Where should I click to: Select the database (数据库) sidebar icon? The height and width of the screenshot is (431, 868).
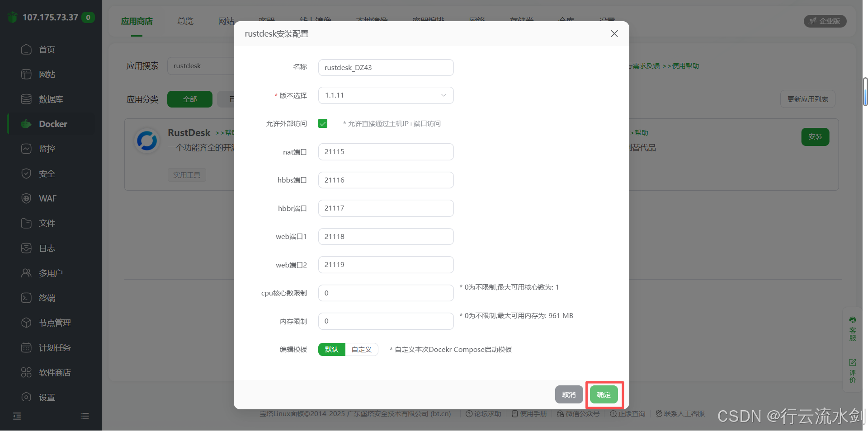click(26, 99)
